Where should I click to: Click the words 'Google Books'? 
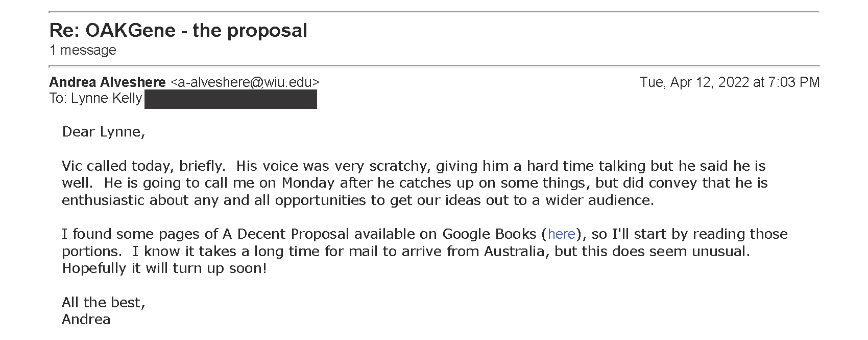point(490,234)
